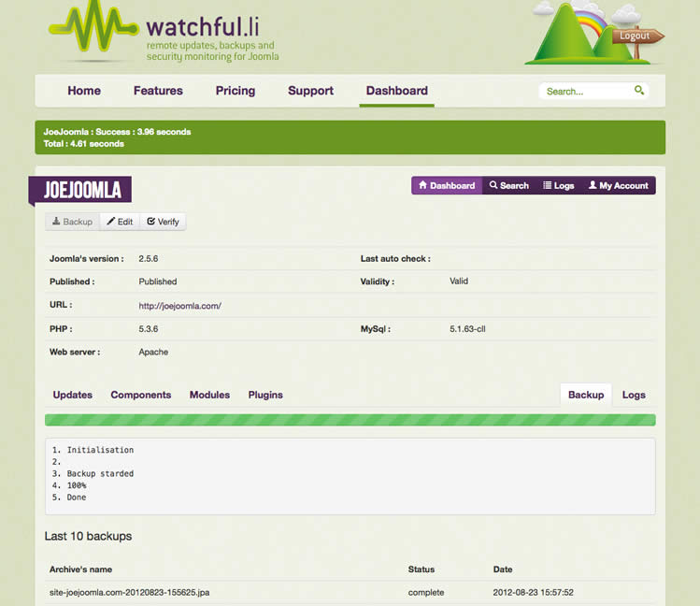Navigate to the Pricing page
Viewport: 700px width, 606px height.
point(236,91)
